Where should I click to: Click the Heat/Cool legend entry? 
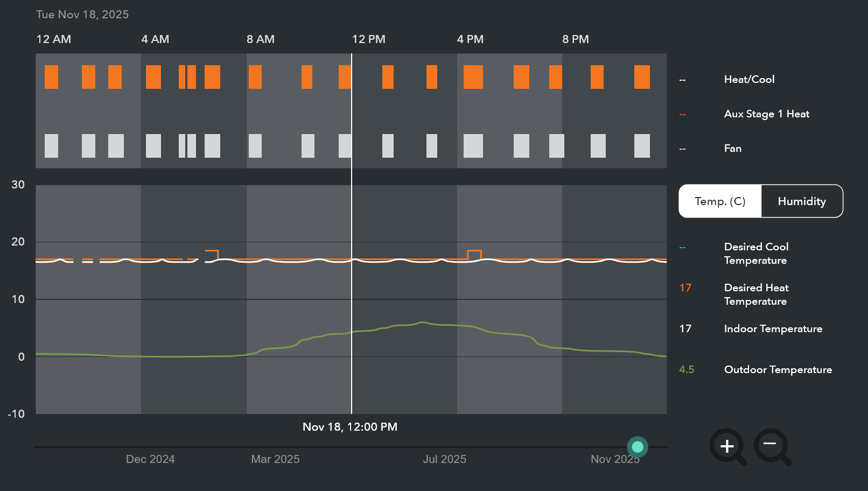(749, 80)
